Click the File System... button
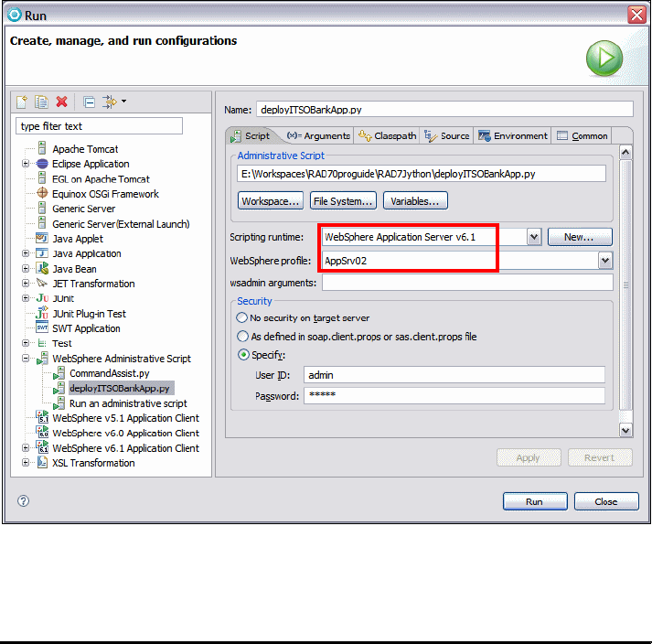 [344, 201]
